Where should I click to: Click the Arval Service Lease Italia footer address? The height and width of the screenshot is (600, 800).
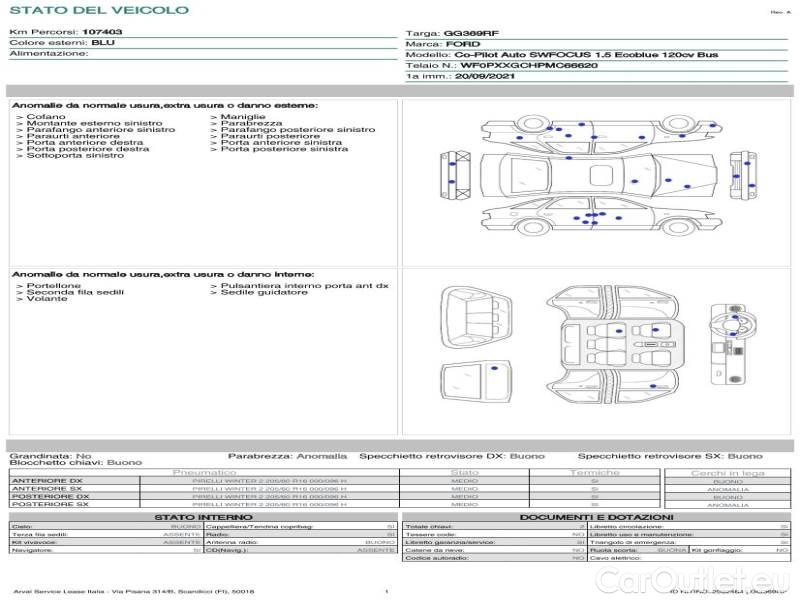tap(133, 592)
